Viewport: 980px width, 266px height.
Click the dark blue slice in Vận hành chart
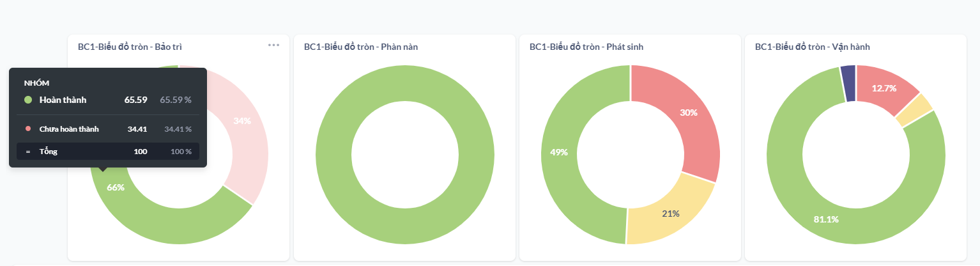pyautogui.click(x=848, y=83)
